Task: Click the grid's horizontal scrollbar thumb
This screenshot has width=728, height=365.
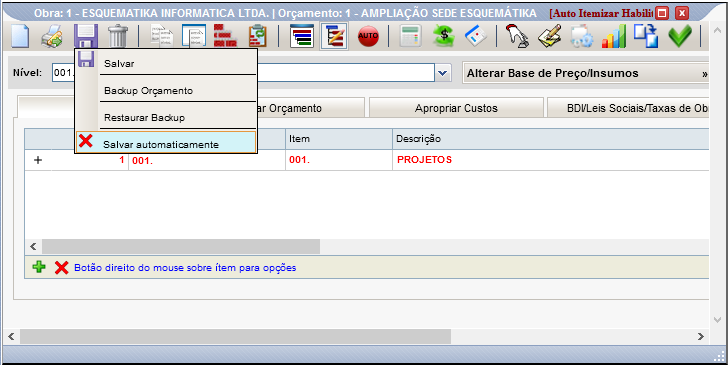Action: (x=181, y=246)
